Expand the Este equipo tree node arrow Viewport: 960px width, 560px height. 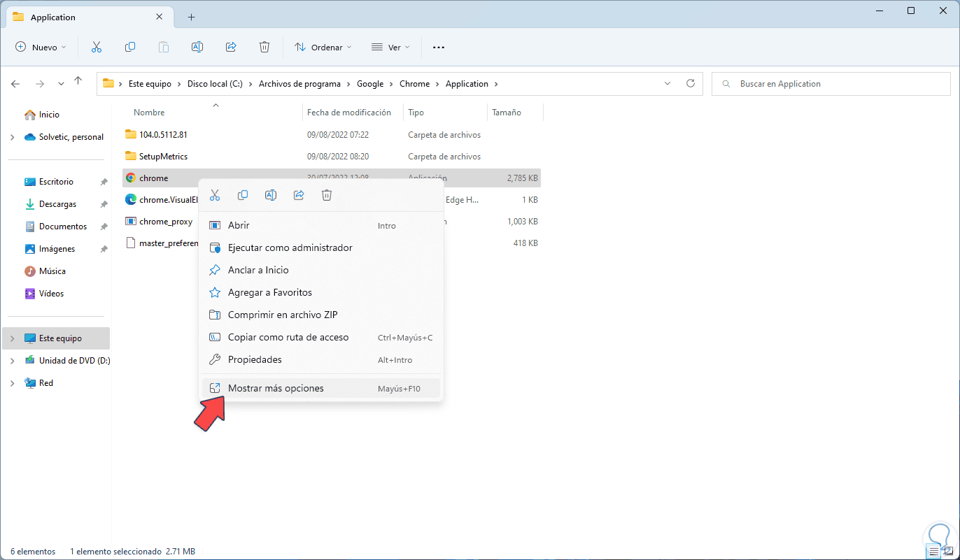click(13, 338)
